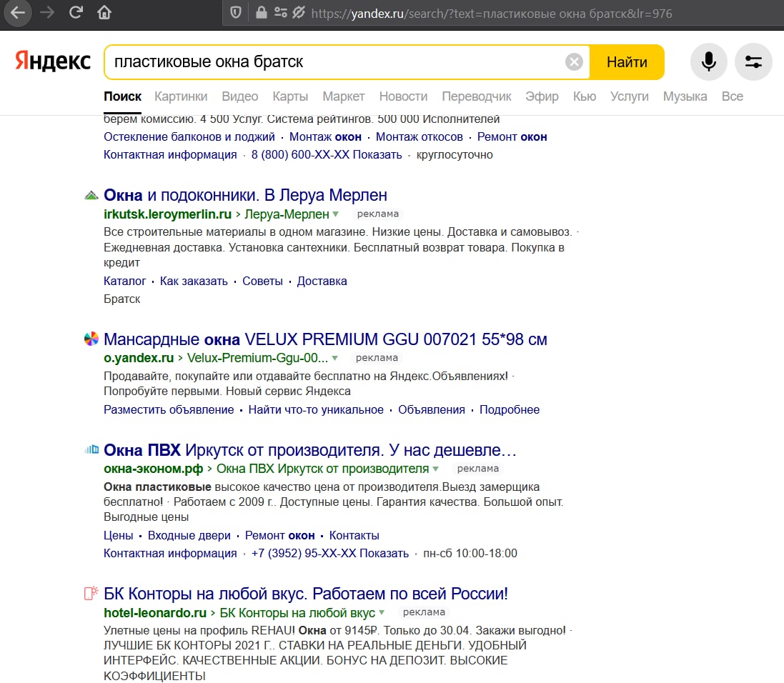Click the Yandex logo
784x683 pixels.
52,61
